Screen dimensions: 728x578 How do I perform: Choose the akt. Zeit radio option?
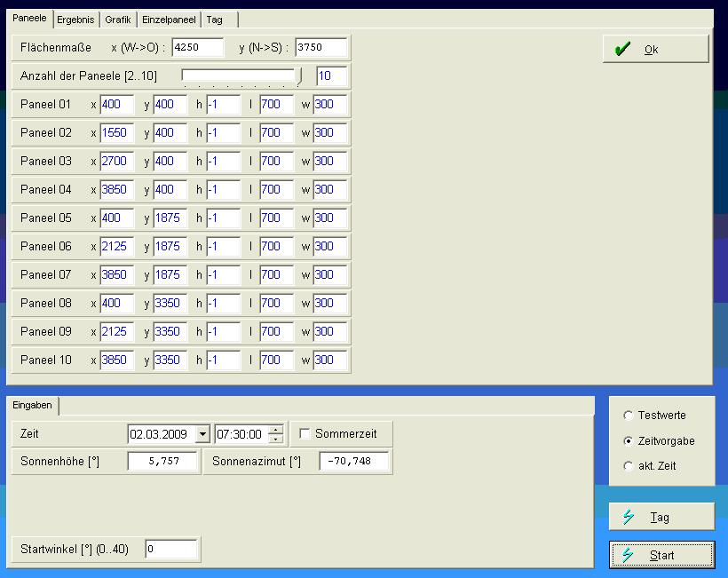tap(629, 466)
